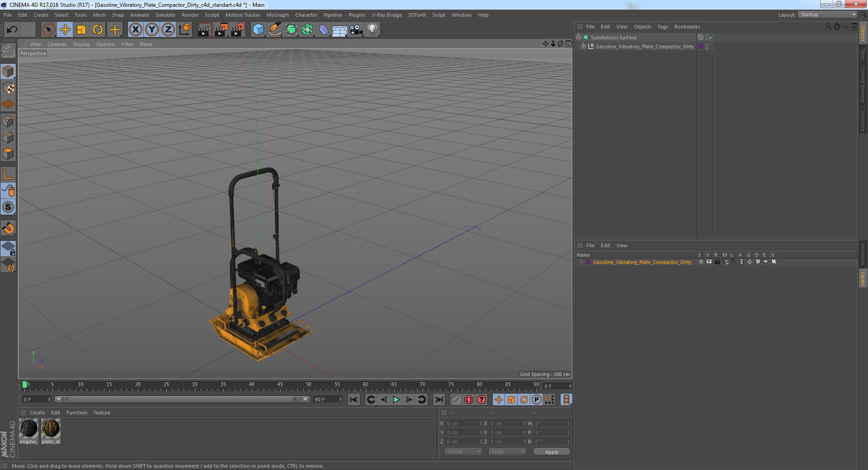
Task: Toggle Position keyframe recording in timeline bar
Action: (x=498, y=399)
